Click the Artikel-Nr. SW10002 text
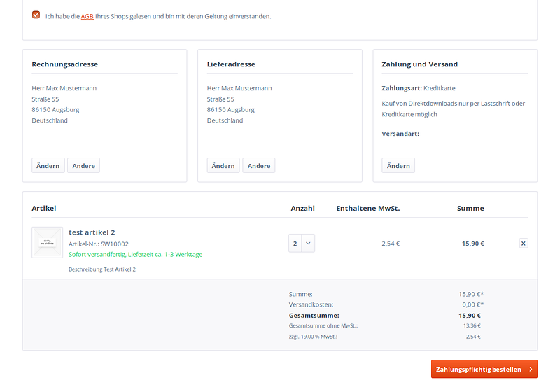560x392 pixels. pos(99,244)
